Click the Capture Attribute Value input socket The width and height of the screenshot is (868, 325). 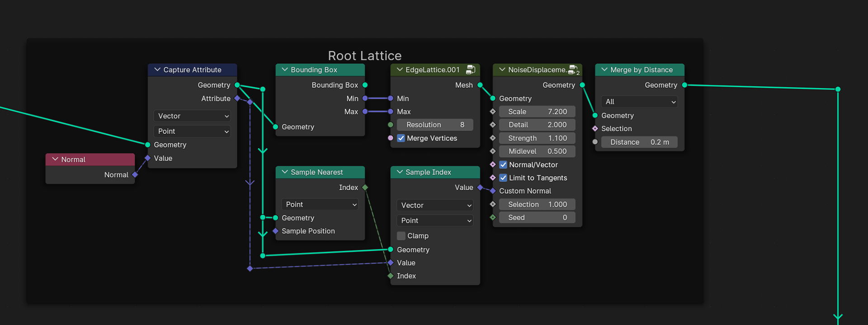pos(147,158)
